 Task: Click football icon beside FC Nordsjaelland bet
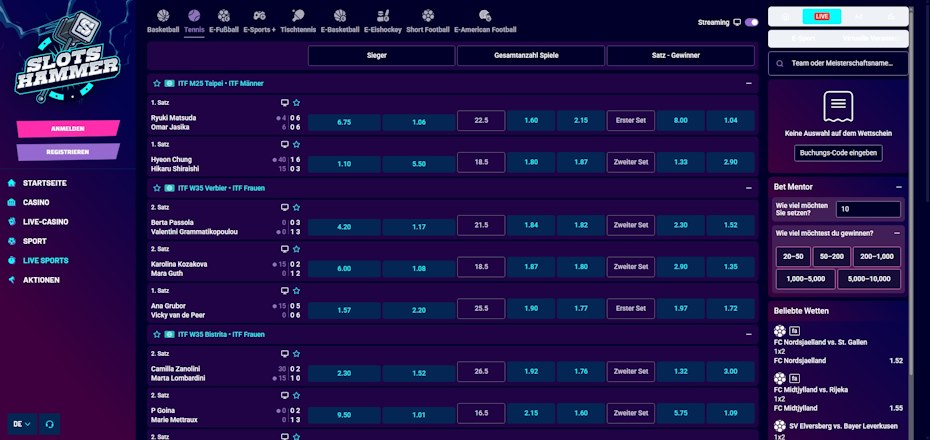click(x=780, y=331)
